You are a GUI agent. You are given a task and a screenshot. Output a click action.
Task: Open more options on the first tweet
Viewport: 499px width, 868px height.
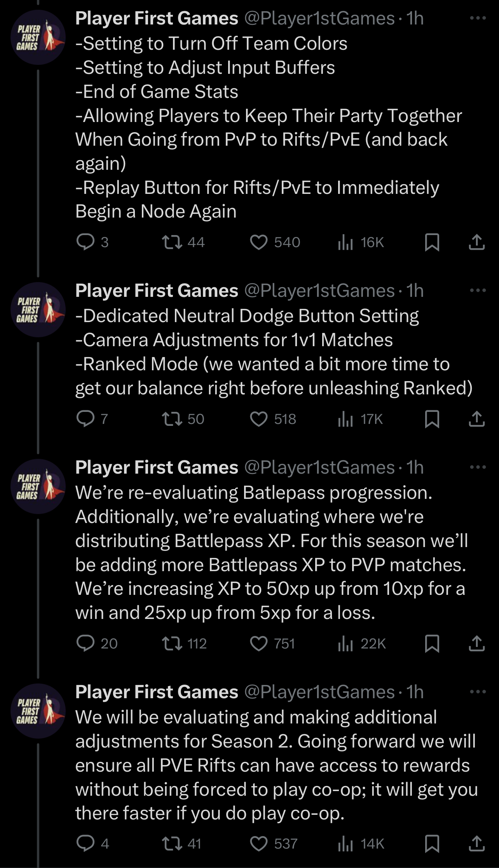click(478, 18)
